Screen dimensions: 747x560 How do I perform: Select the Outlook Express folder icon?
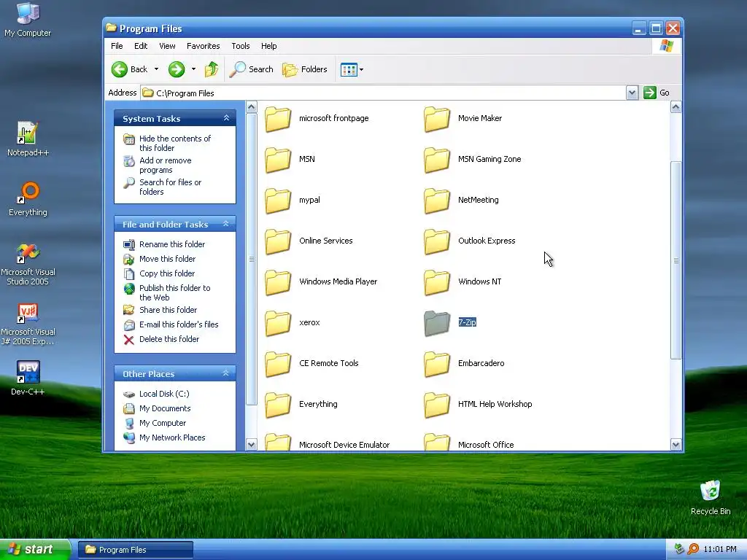click(x=437, y=241)
